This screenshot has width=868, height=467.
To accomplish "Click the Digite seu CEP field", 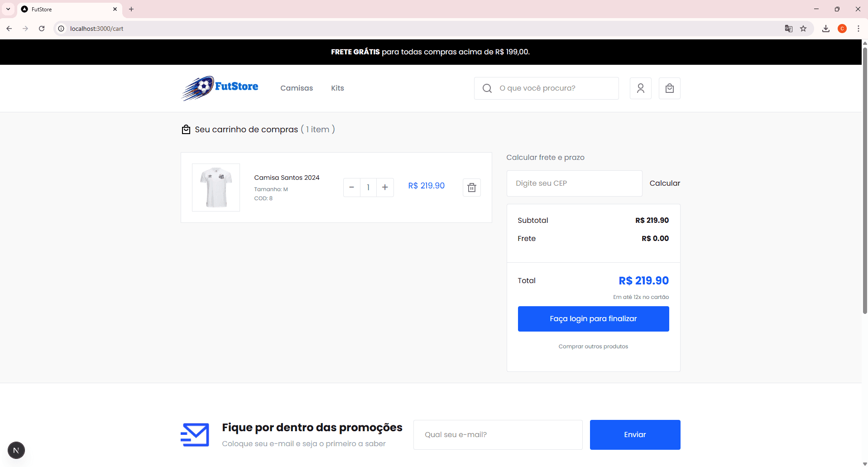I will point(574,183).
